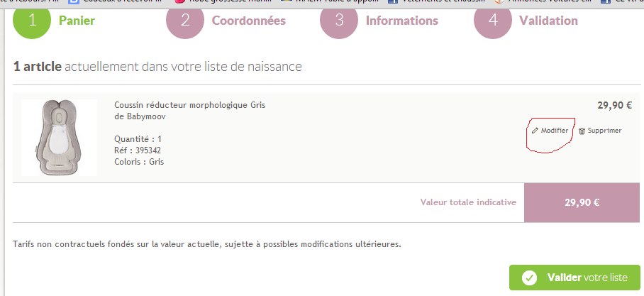Click the pink total 29,90 € box

point(582,202)
